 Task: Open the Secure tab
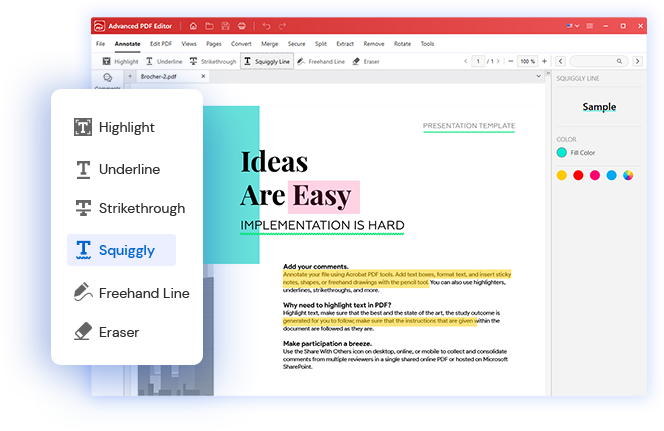296,44
